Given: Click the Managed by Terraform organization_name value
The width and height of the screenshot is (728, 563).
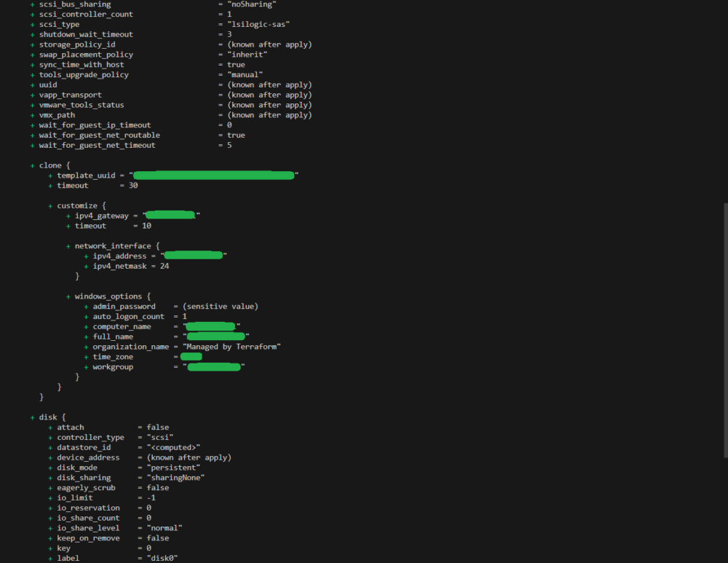Looking at the screenshot, I should (232, 346).
